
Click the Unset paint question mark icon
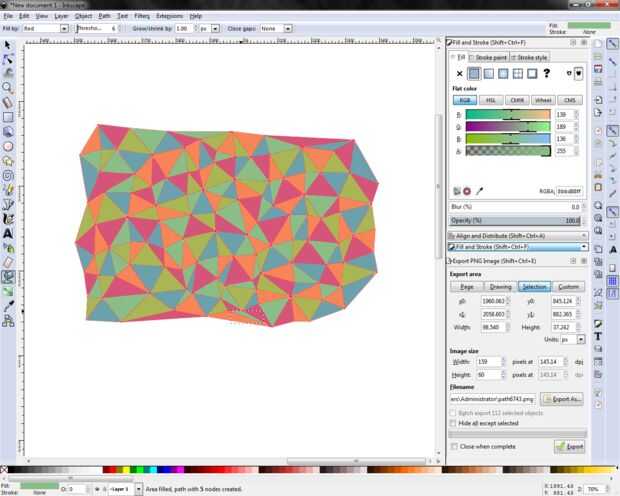click(546, 73)
